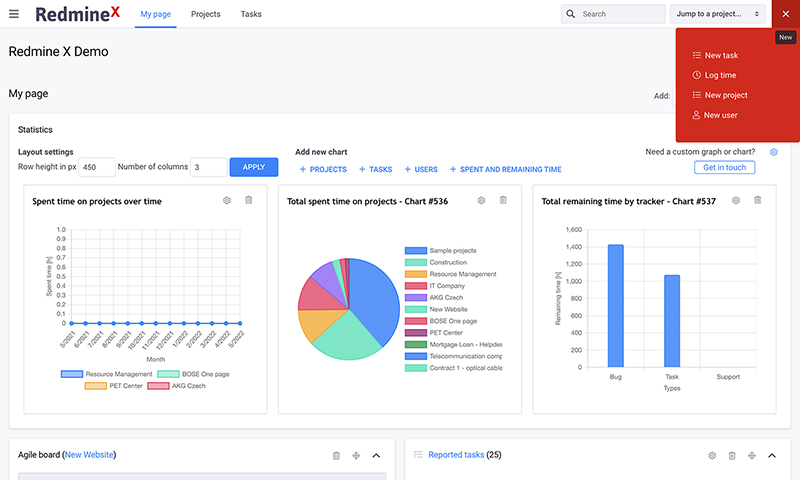Viewport: 800px width, 480px height.
Task: Click the Redmine X Demo heading
Action: coord(59,52)
